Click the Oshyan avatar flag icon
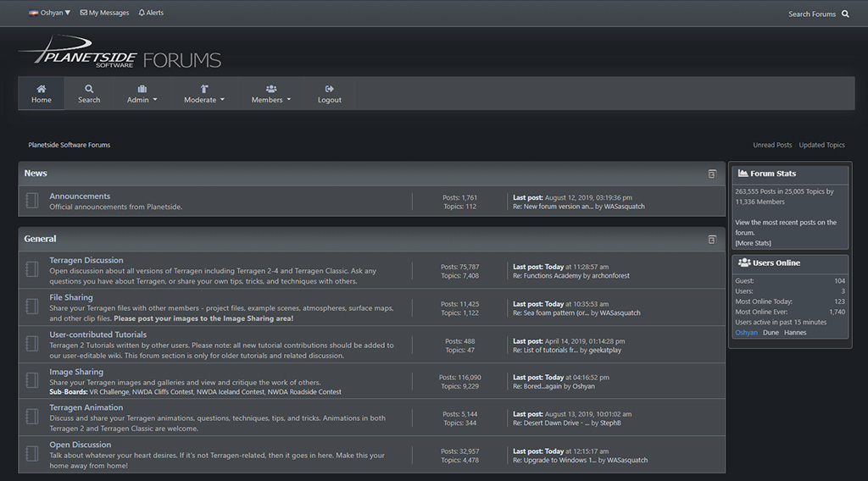 (x=33, y=12)
